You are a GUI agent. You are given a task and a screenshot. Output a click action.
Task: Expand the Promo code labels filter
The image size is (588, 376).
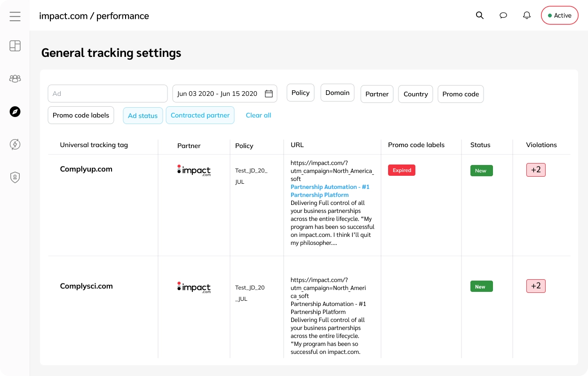point(81,116)
